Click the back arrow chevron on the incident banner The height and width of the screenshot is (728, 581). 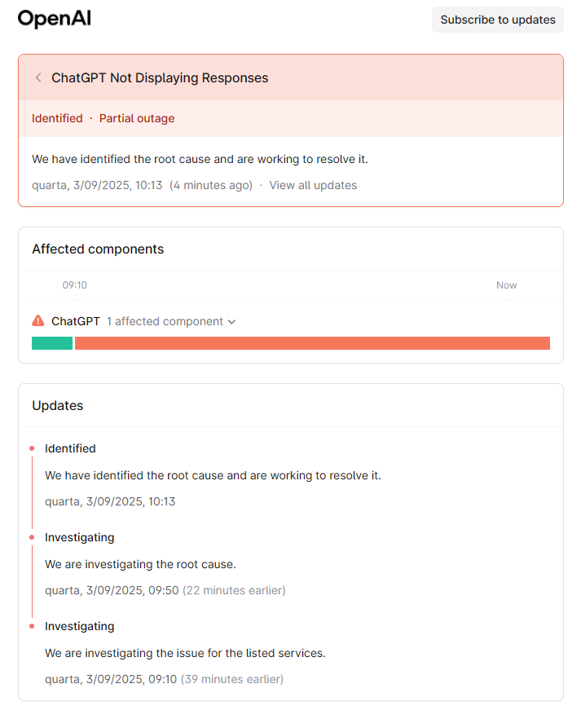(38, 77)
